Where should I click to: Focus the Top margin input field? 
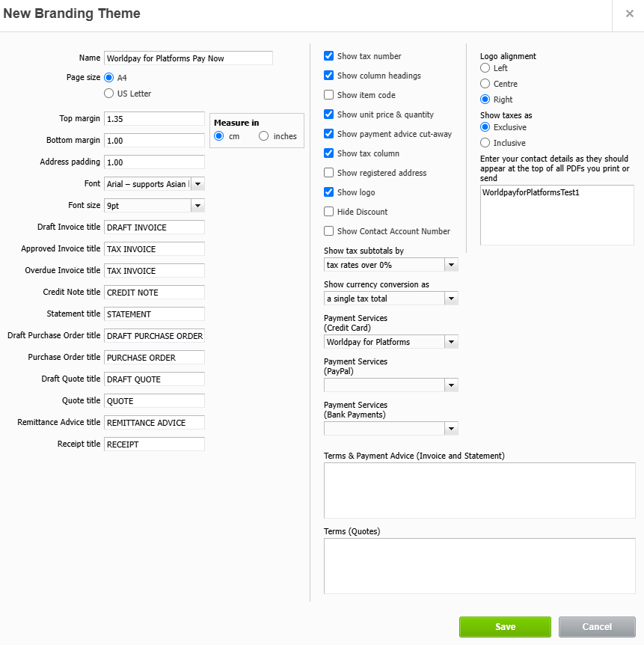pos(154,119)
